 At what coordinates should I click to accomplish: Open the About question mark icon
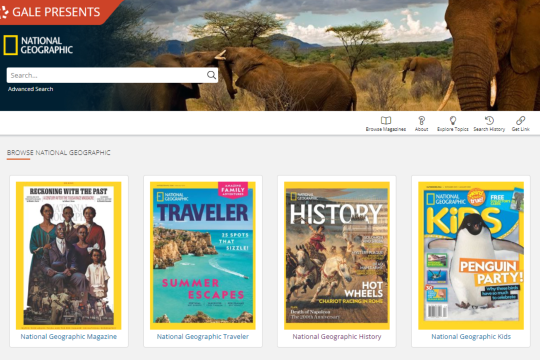click(x=422, y=120)
